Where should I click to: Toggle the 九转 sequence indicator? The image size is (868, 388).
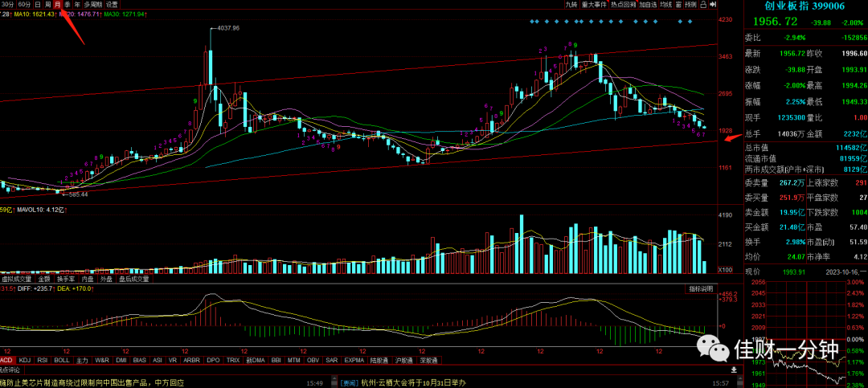click(x=572, y=5)
